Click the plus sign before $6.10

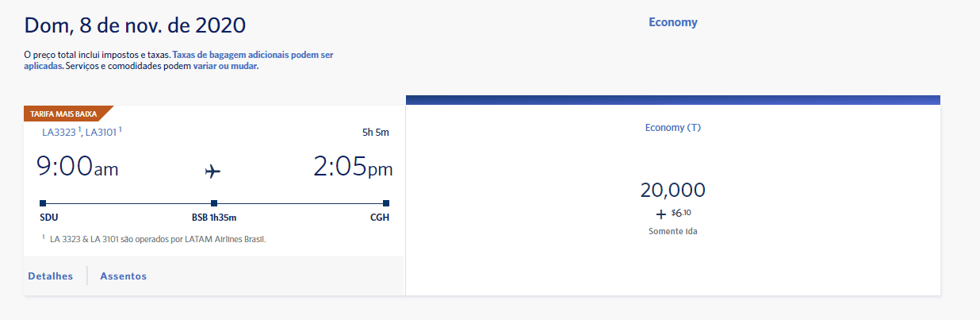pyautogui.click(x=660, y=214)
